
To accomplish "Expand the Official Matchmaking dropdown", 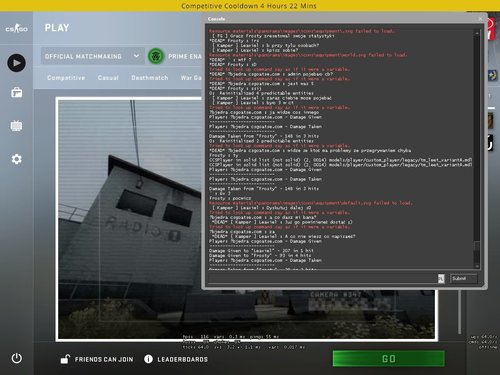I will (x=92, y=56).
